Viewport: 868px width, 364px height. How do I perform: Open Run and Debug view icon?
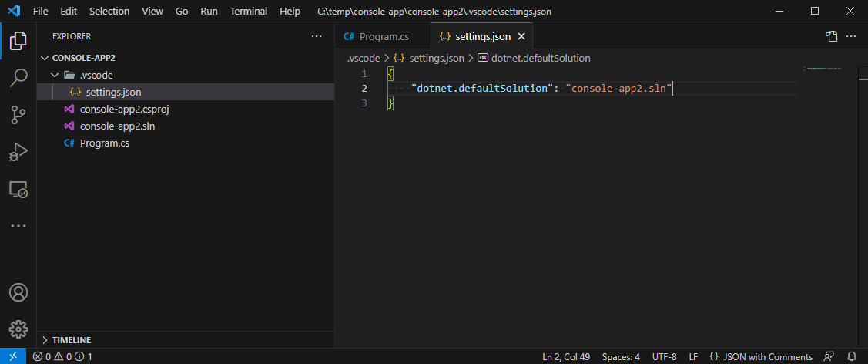click(x=18, y=153)
